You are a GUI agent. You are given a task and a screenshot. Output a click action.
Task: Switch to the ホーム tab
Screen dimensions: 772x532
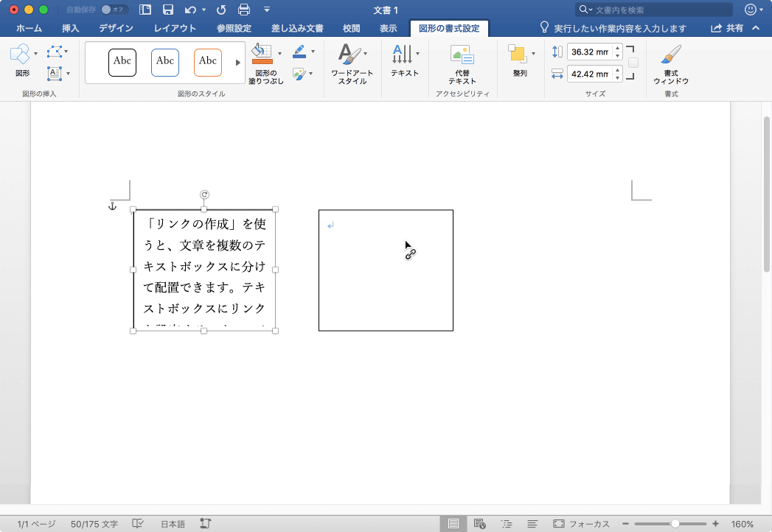click(29, 29)
